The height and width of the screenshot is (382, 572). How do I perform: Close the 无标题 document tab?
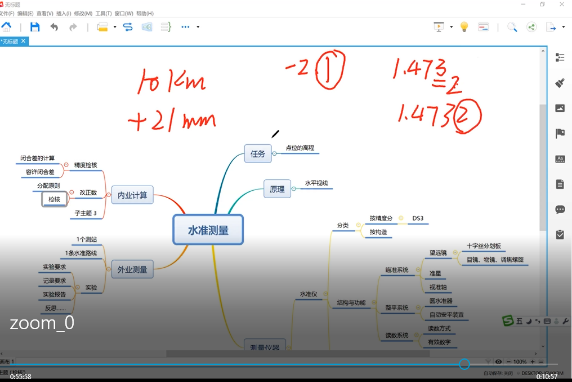(x=23, y=41)
